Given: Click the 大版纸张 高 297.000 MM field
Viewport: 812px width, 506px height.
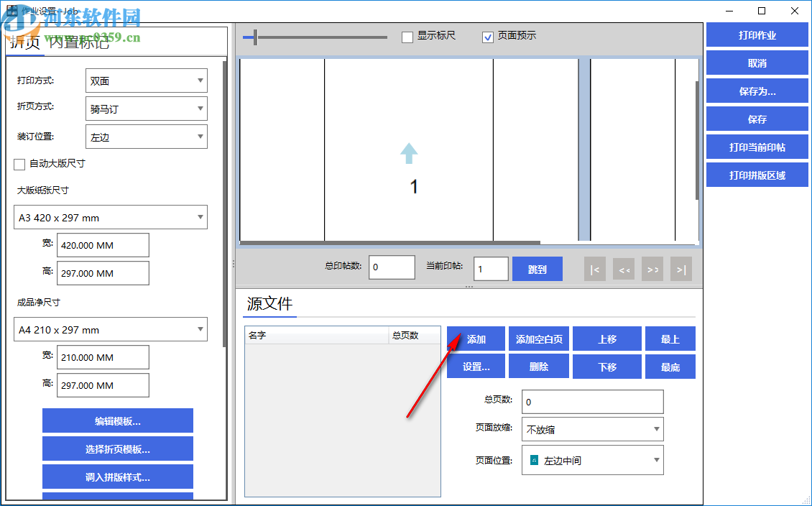Looking at the screenshot, I should click(103, 273).
